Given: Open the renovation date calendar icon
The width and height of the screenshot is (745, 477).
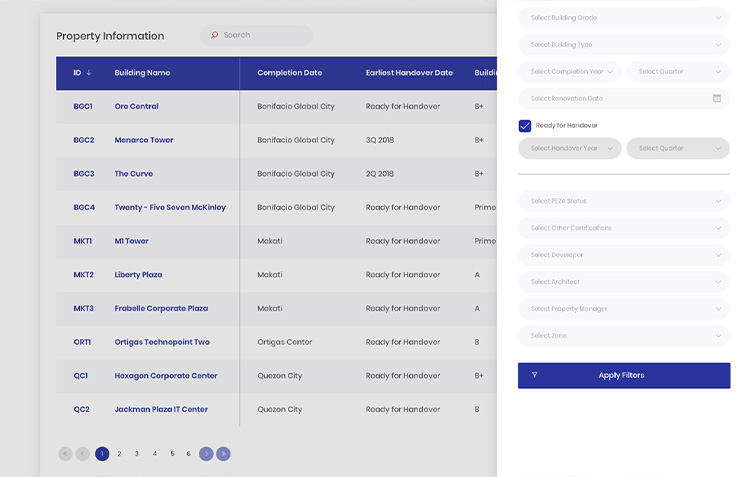Looking at the screenshot, I should point(716,98).
